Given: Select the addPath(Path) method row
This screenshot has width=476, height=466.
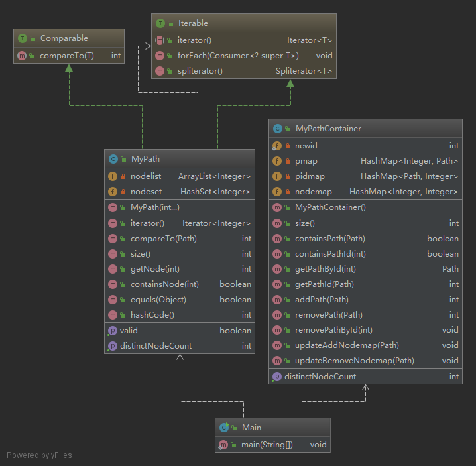Looking at the screenshot, I should pos(365,300).
